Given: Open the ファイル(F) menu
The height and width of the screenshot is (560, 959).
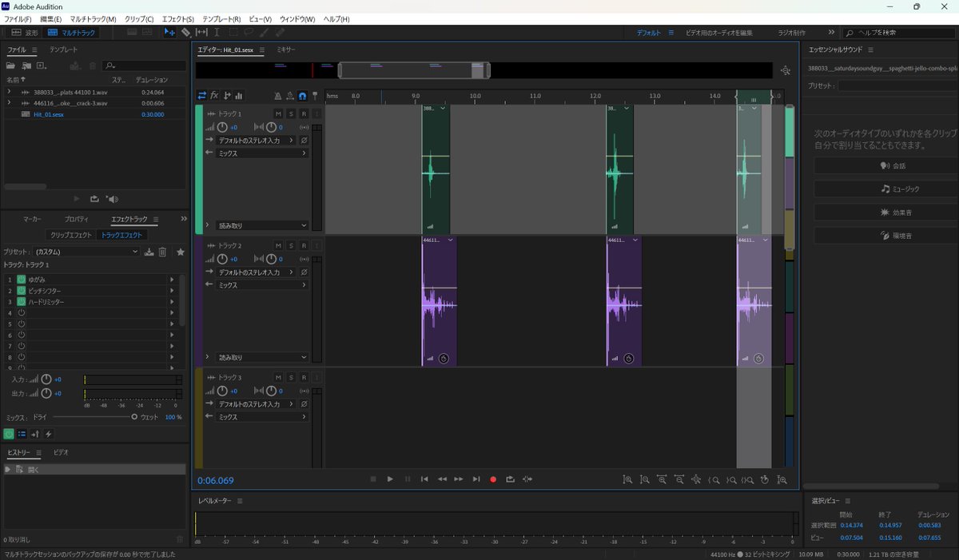Looking at the screenshot, I should coord(18,18).
